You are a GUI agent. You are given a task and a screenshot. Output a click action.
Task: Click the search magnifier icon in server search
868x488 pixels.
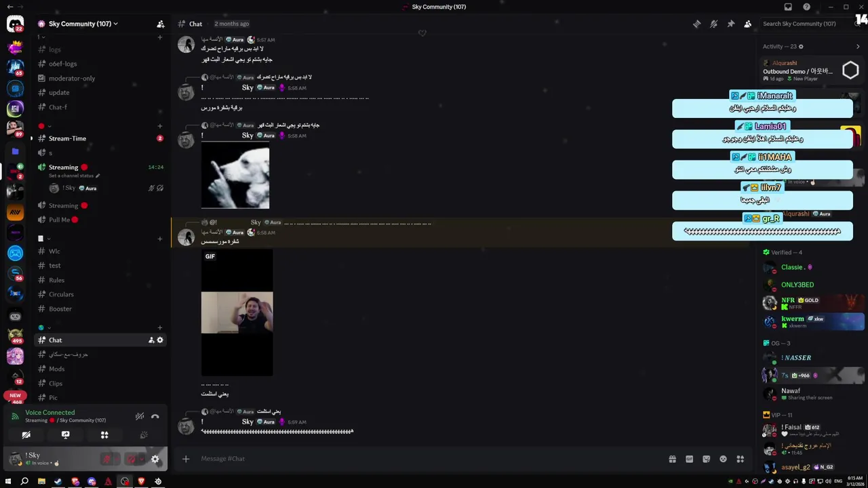pyautogui.click(x=857, y=24)
